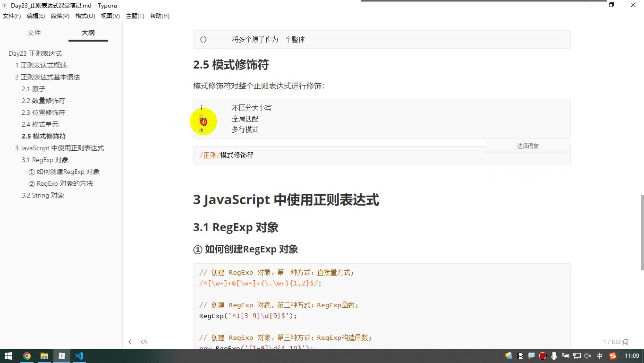Screen dimensions: 644x363
Task: Click the Typora taskbar icon
Action: pyautogui.click(x=61, y=356)
